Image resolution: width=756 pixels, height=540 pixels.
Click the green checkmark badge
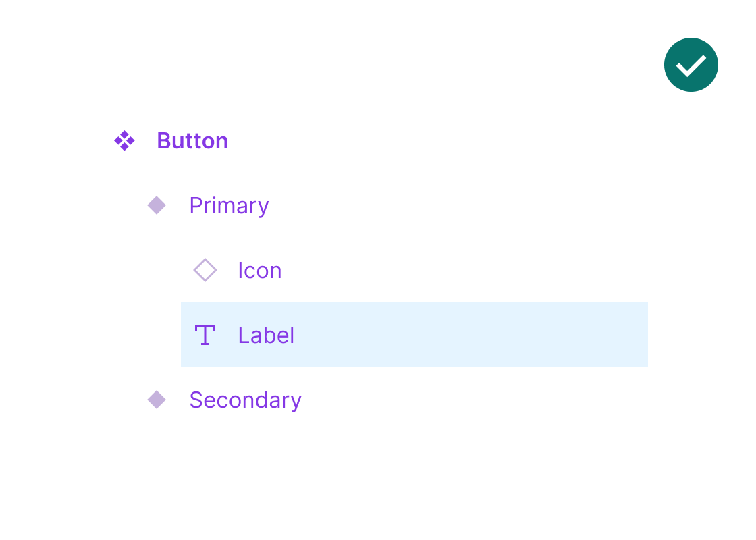coord(691,65)
